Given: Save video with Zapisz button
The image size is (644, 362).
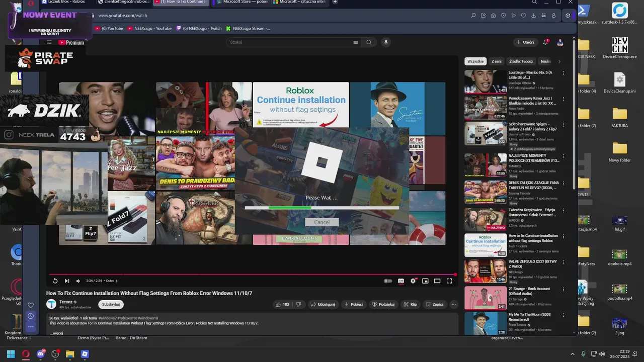Looking at the screenshot, I should [x=434, y=304].
